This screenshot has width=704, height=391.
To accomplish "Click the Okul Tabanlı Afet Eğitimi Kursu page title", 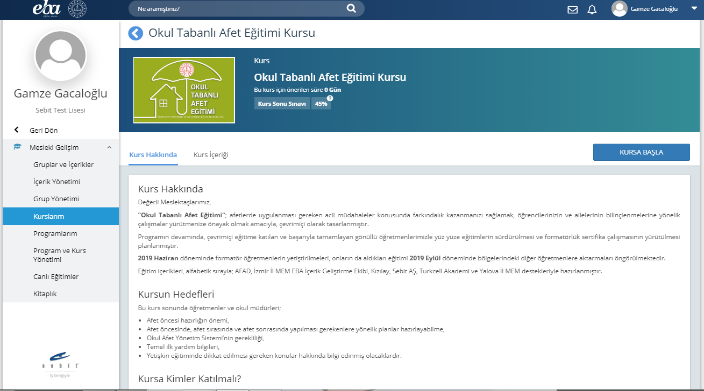I will coord(232,33).
